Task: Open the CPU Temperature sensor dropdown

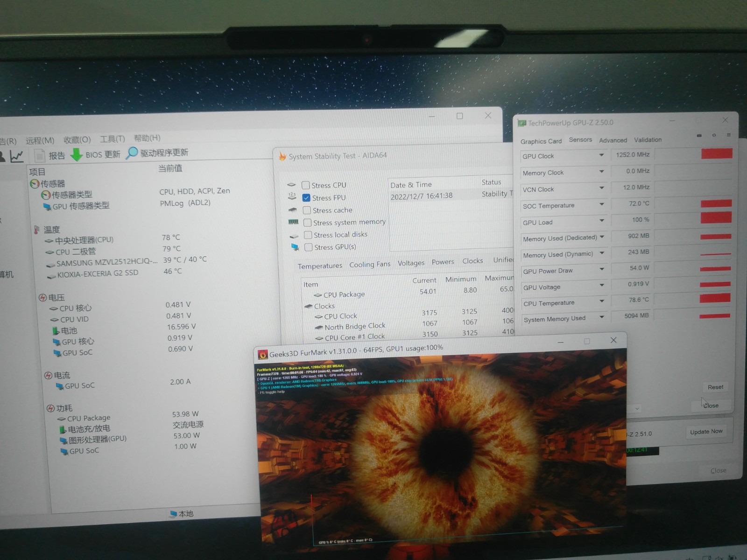Action: pos(602,301)
